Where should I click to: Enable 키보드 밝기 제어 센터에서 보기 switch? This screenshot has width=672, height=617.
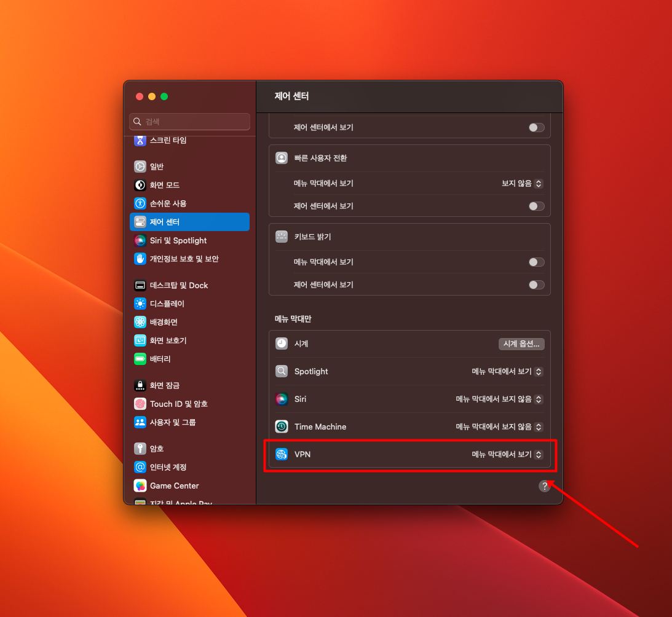pyautogui.click(x=537, y=285)
